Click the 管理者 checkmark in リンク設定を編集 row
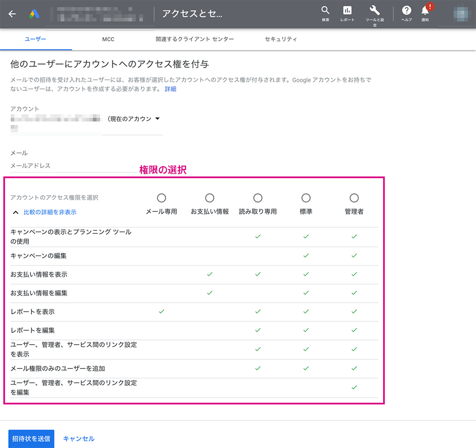This screenshot has width=476, height=448. click(354, 388)
